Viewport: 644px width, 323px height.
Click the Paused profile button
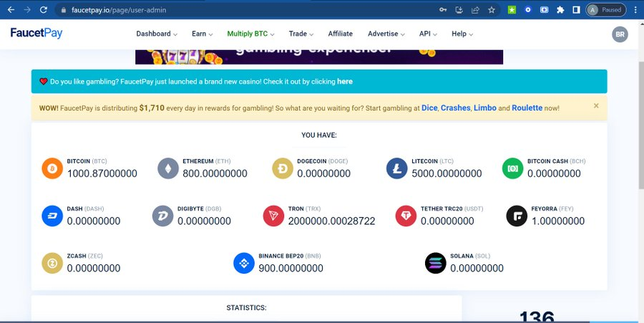point(606,10)
